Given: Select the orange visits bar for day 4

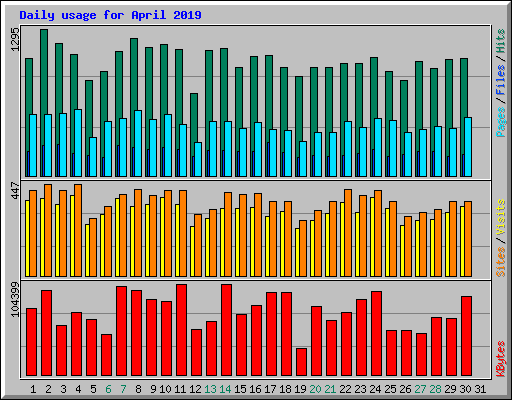Looking at the screenshot, I should coord(78,230).
